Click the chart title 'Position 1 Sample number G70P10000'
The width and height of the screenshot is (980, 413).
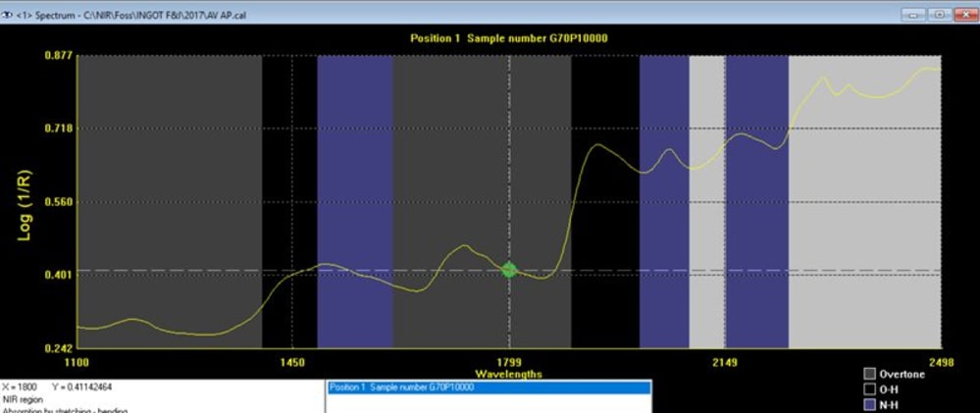[x=509, y=38]
